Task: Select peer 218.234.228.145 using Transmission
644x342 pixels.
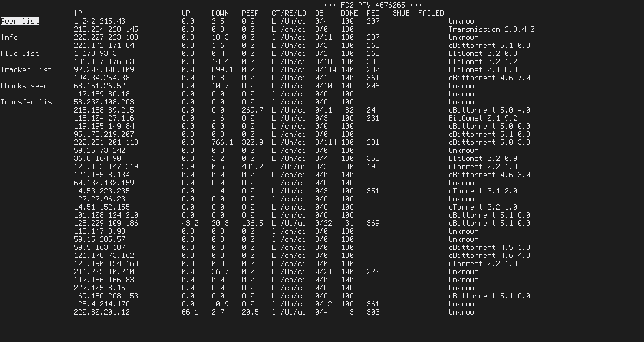Action: coord(304,30)
